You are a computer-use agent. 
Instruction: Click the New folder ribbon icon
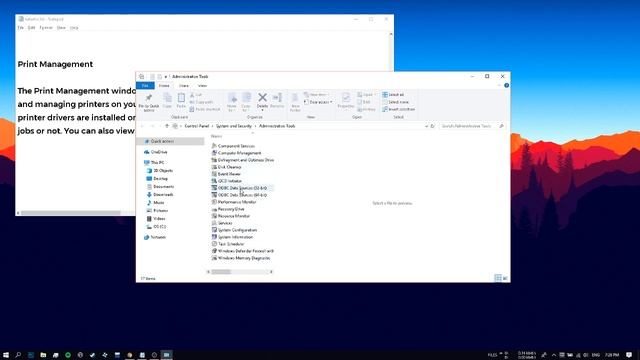[295, 102]
